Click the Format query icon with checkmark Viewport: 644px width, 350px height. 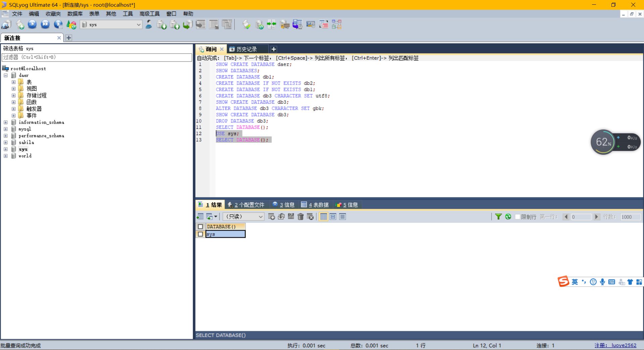(x=247, y=24)
